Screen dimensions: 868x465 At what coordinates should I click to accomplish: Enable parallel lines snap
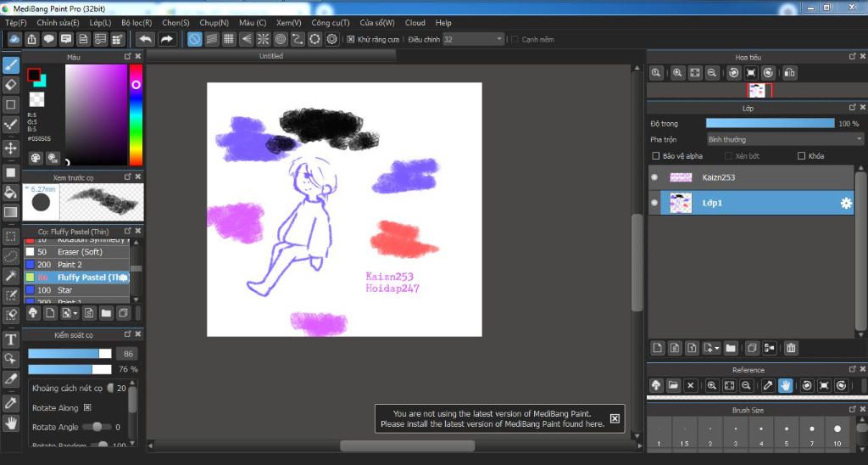pyautogui.click(x=211, y=39)
